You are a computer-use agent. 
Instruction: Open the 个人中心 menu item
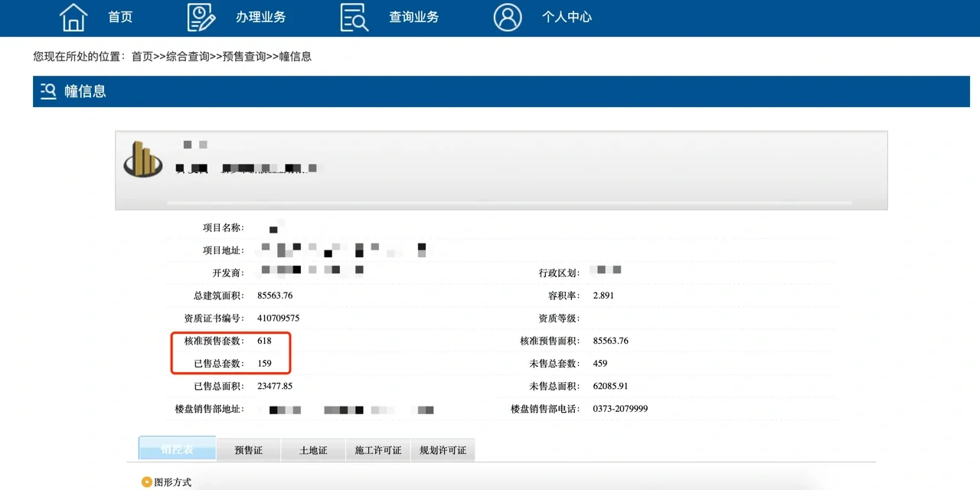pos(567,17)
